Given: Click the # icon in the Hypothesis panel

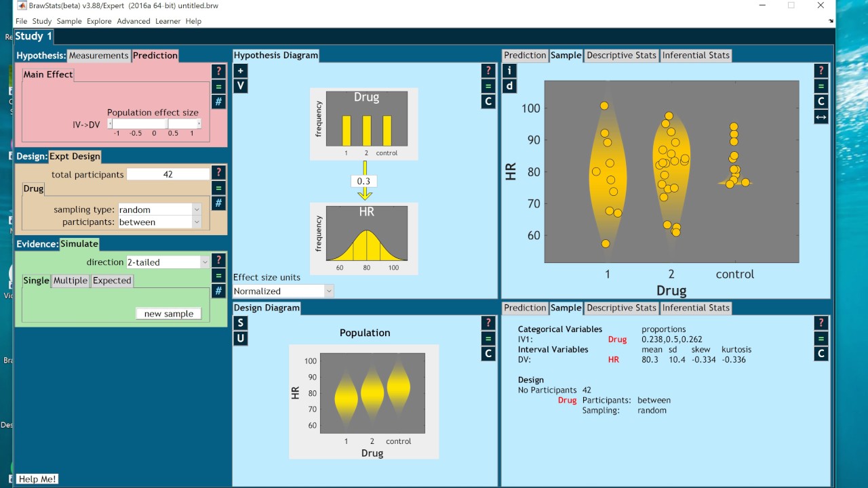Looking at the screenshot, I should (218, 102).
